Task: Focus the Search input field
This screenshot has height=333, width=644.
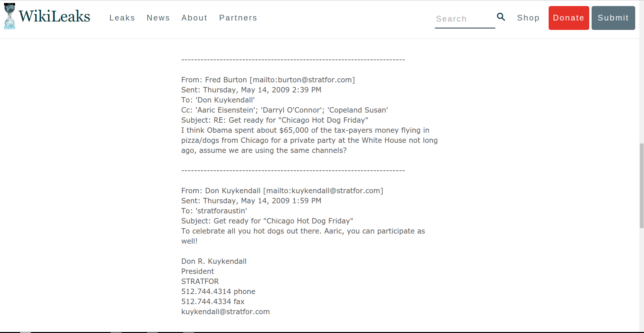Action: 465,19
